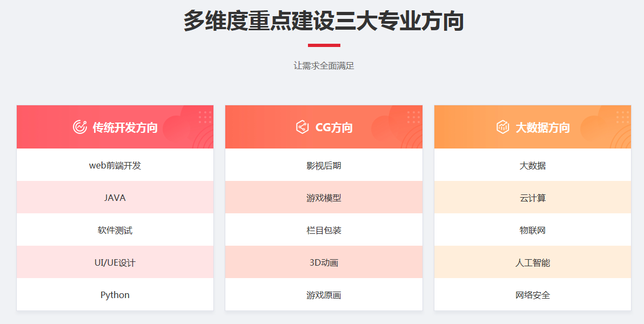
Task: Select the Python course row
Action: tap(115, 295)
